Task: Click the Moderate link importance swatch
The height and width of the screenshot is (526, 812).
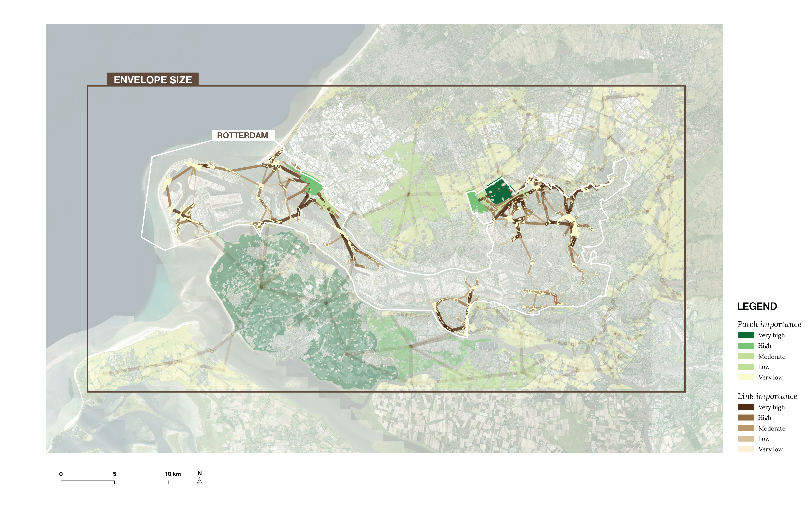Action: (746, 428)
